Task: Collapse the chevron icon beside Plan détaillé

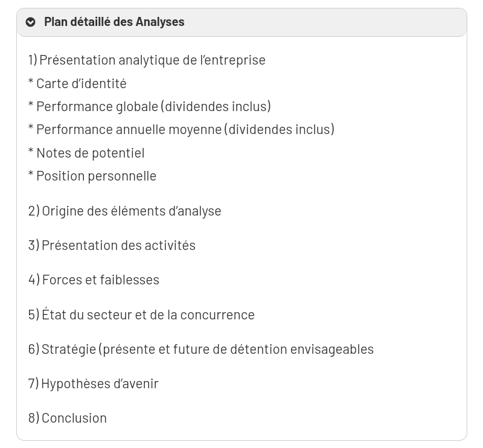Action: [x=31, y=22]
